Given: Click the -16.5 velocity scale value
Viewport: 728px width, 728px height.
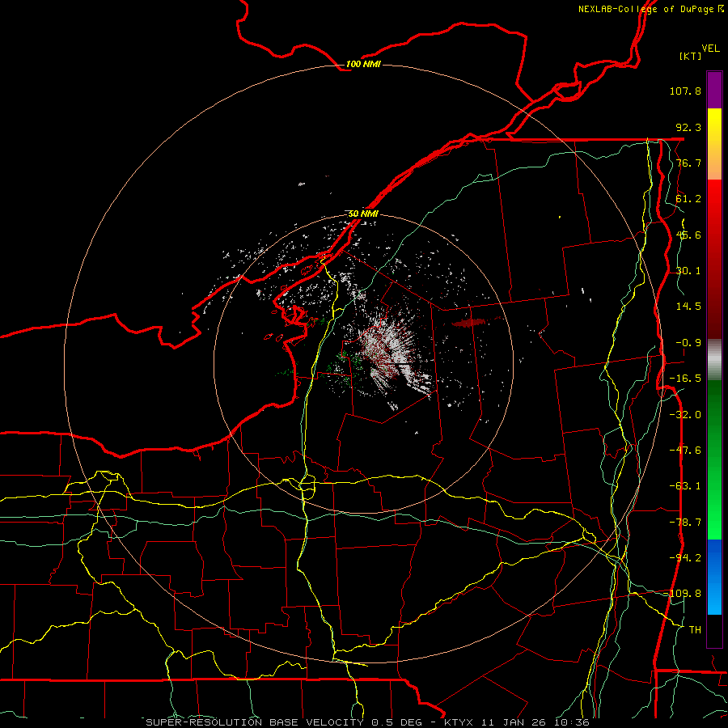Looking at the screenshot, I should [685, 379].
